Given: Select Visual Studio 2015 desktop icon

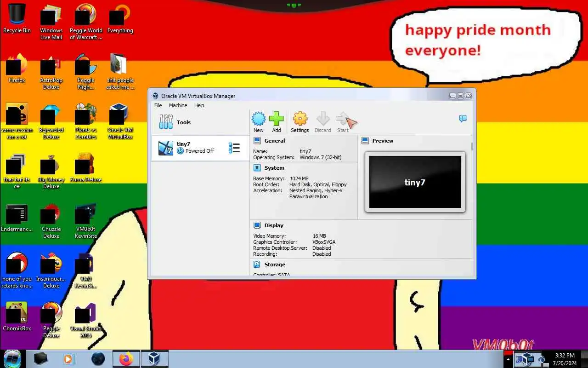Looking at the screenshot, I should (86, 320).
